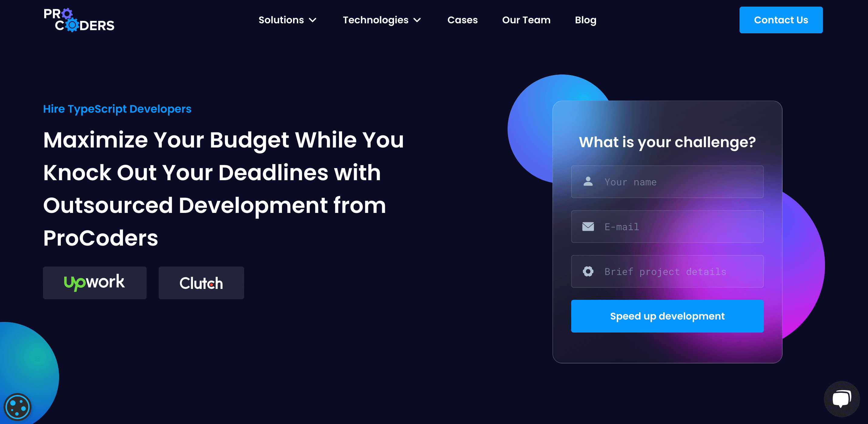Screen dimensions: 868x424
Task: Click the Our Team tab
Action: pyautogui.click(x=526, y=20)
